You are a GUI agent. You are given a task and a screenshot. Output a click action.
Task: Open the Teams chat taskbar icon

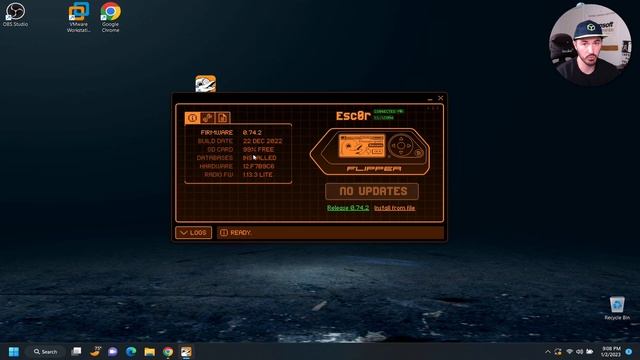coord(113,351)
